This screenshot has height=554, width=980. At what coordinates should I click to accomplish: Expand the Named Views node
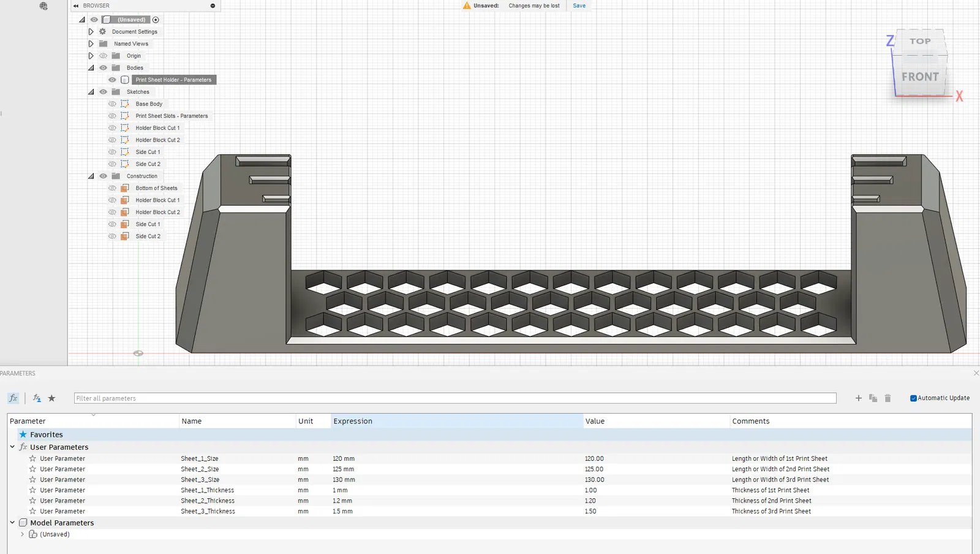(x=91, y=44)
